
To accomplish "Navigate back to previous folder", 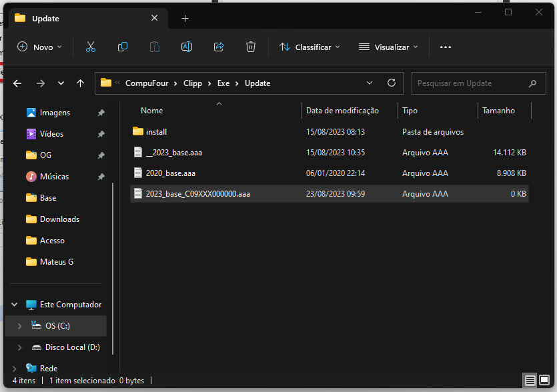I will pos(18,83).
